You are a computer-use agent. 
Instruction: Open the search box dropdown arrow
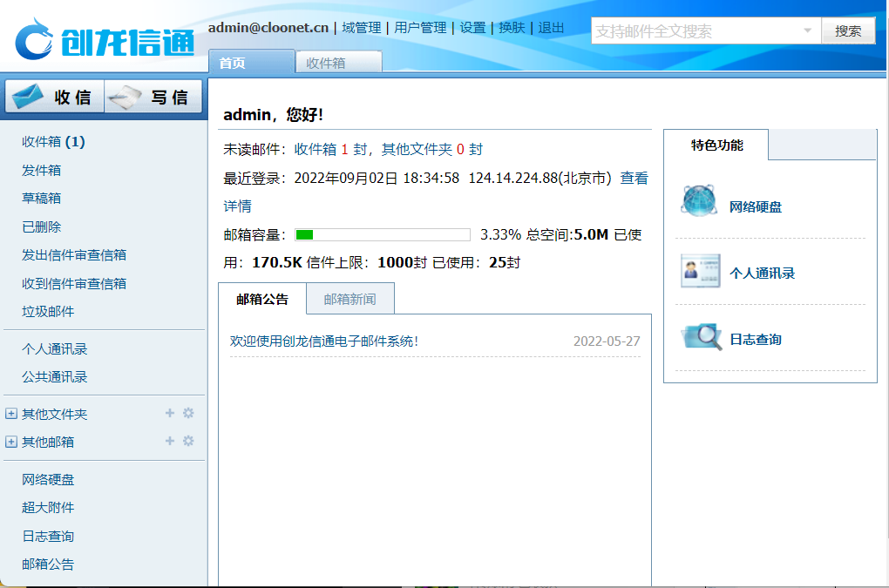pos(807,30)
